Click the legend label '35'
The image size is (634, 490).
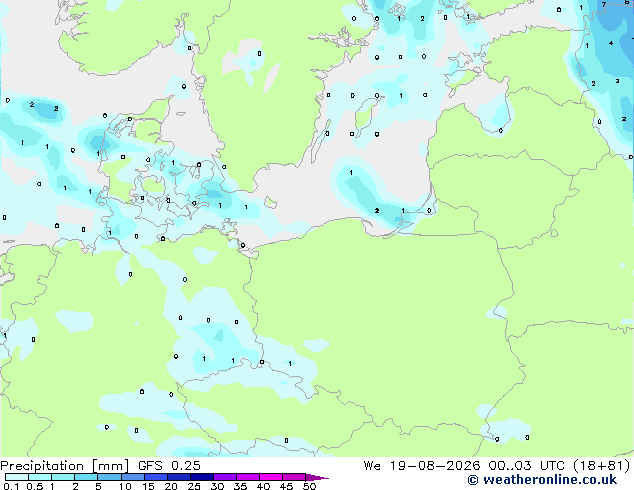[x=240, y=486]
